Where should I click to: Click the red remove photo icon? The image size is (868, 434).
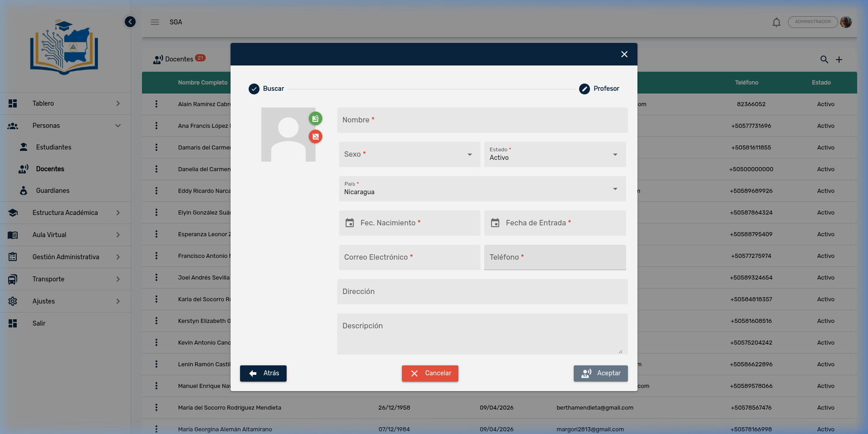pos(316,136)
